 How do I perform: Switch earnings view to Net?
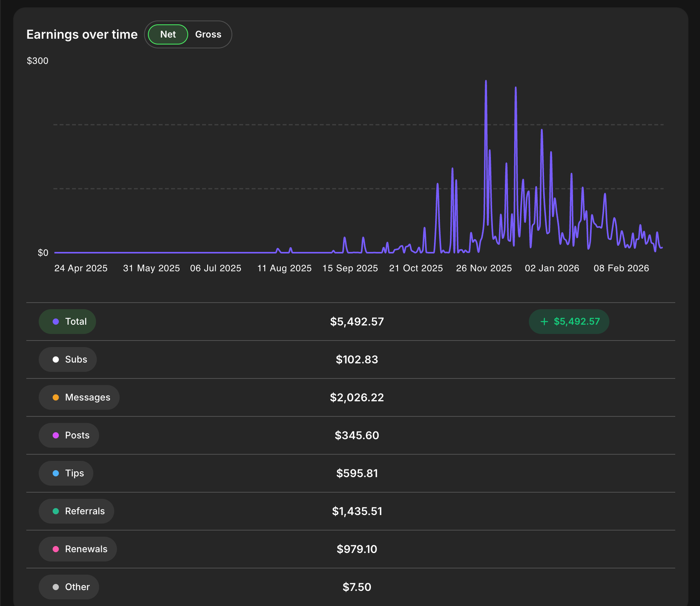click(168, 34)
